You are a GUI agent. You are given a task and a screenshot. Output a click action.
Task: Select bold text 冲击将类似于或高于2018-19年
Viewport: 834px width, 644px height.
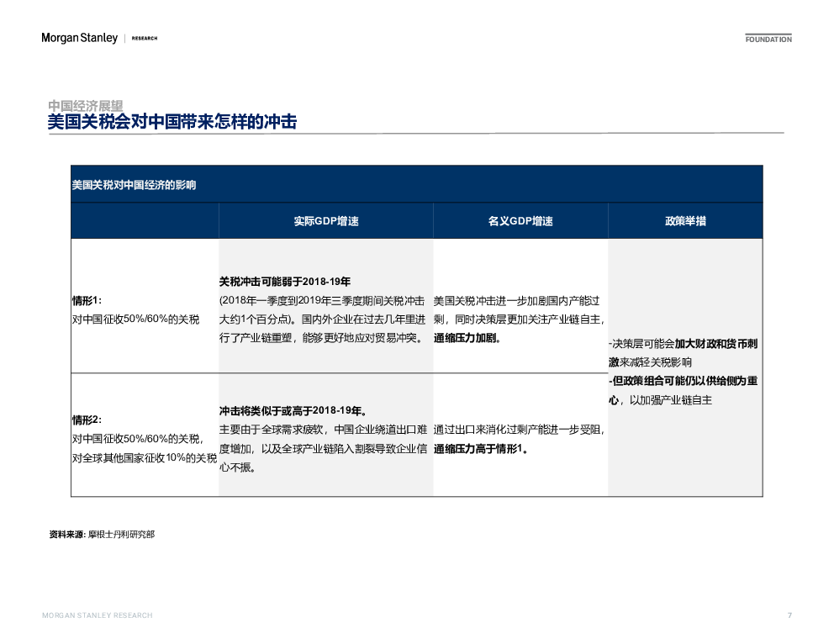[293, 411]
